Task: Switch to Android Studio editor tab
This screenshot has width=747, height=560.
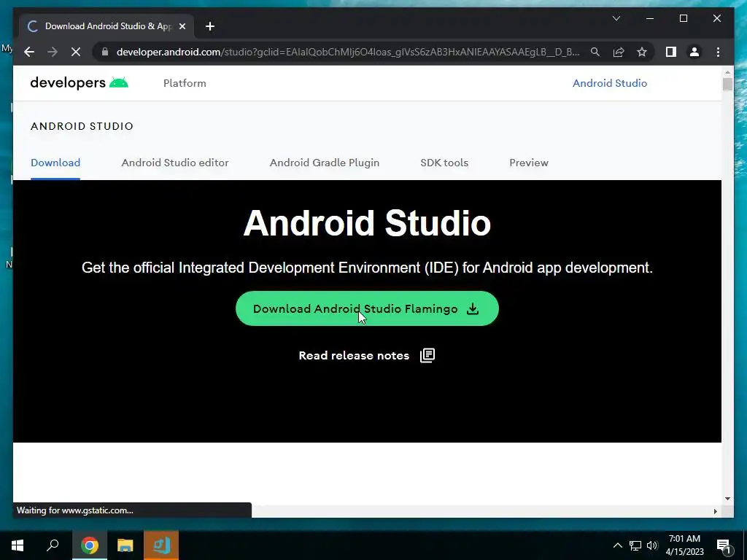Action: 175,163
